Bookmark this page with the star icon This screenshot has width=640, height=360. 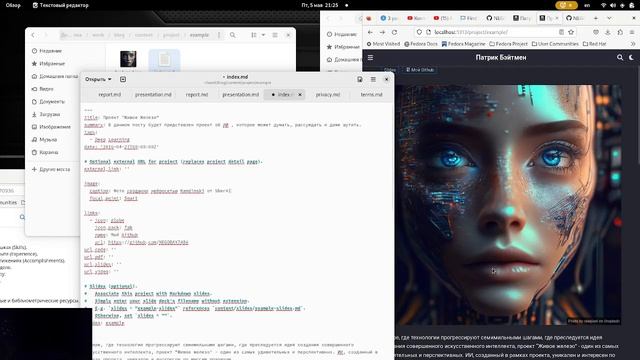(x=571, y=32)
